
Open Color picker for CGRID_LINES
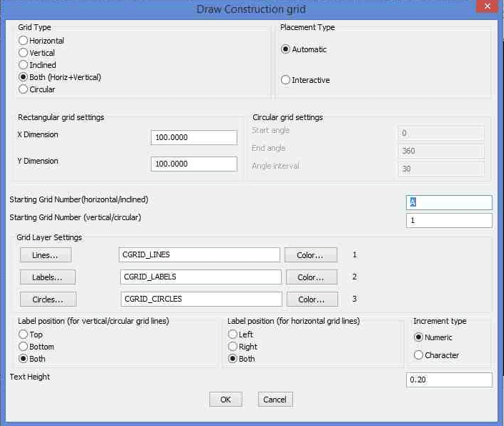pyautogui.click(x=311, y=255)
